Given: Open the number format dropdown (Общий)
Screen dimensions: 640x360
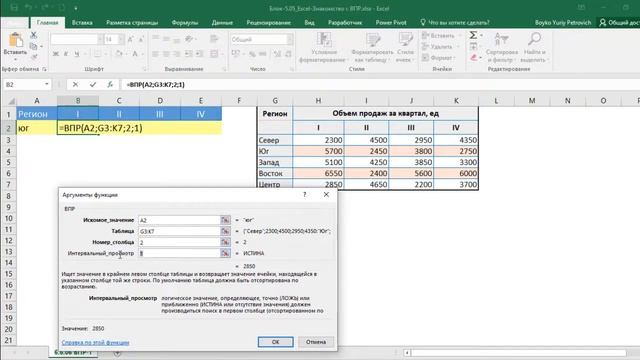Looking at the screenshot, I should click(290, 39).
